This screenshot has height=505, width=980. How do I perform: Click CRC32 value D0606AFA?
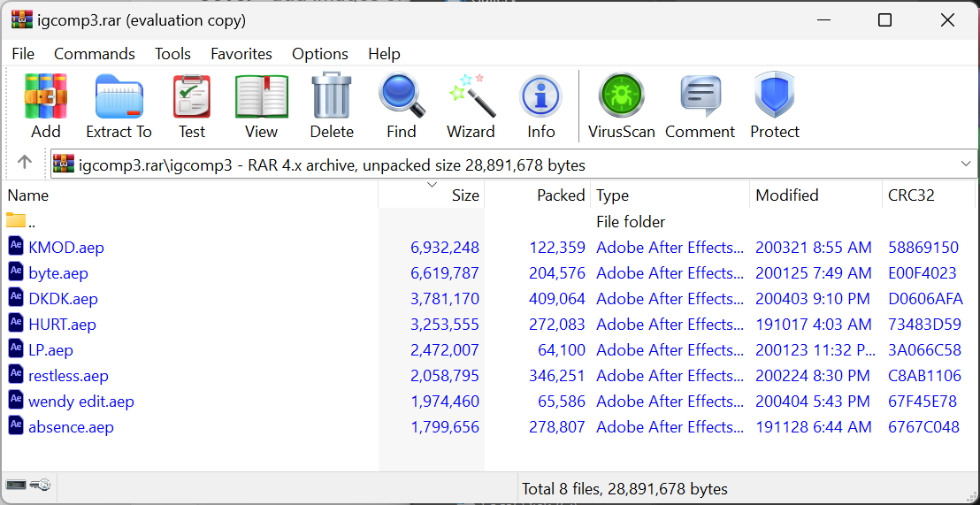926,299
